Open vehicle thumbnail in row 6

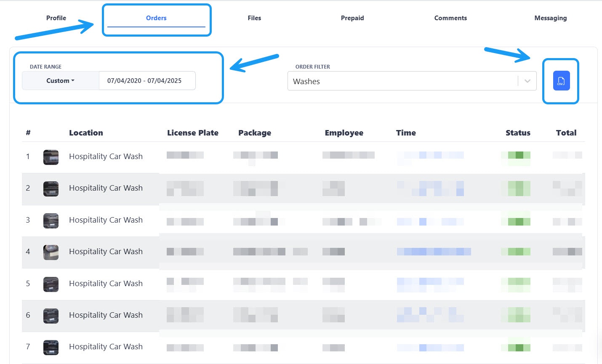(x=51, y=316)
